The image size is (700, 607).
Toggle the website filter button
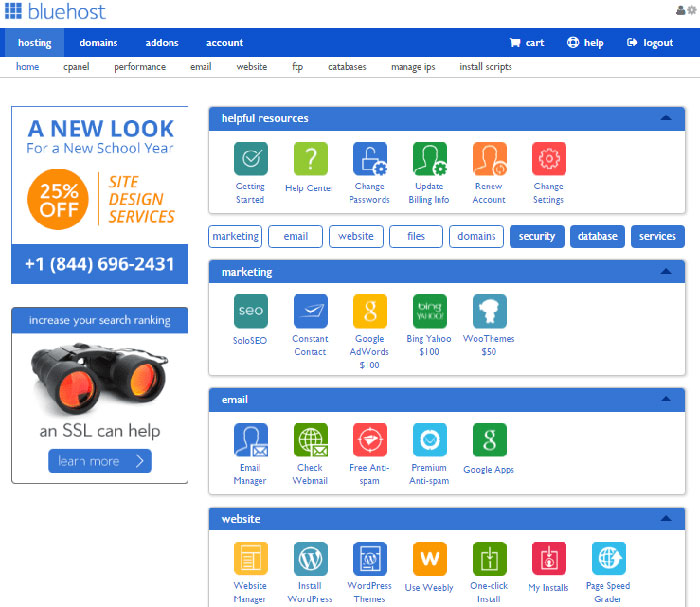coord(356,236)
